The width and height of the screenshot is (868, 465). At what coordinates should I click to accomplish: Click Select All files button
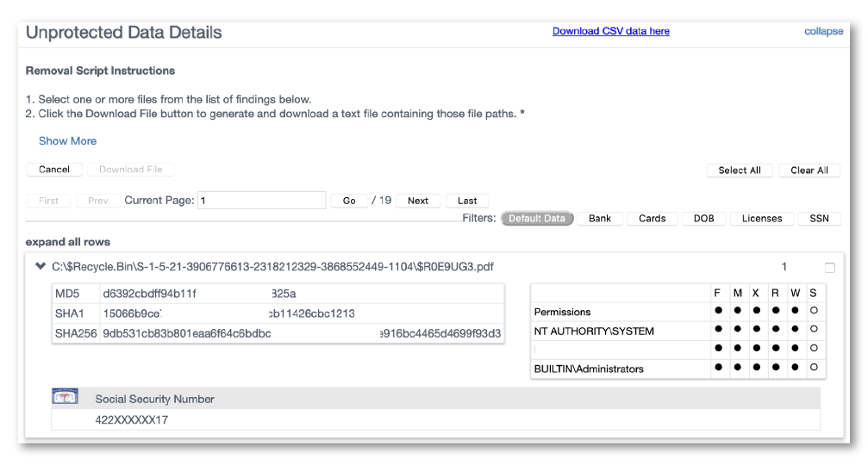coord(740,170)
